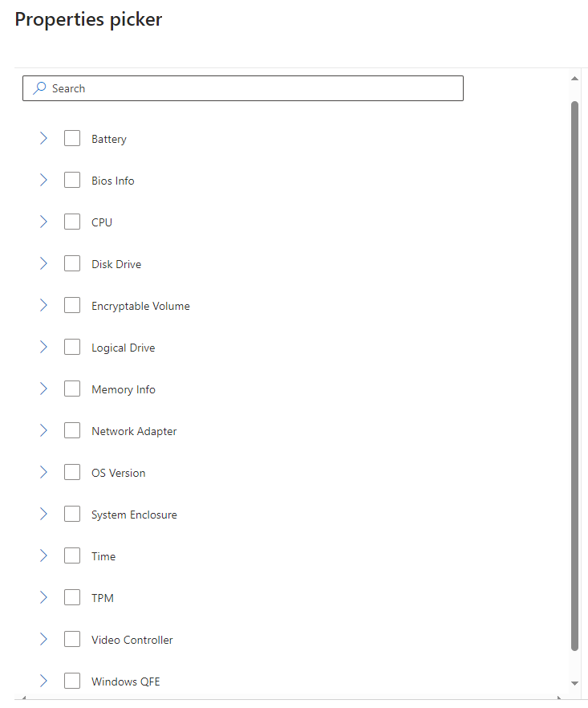This screenshot has width=588, height=708.
Task: Click the search magnifier icon
Action: point(39,88)
